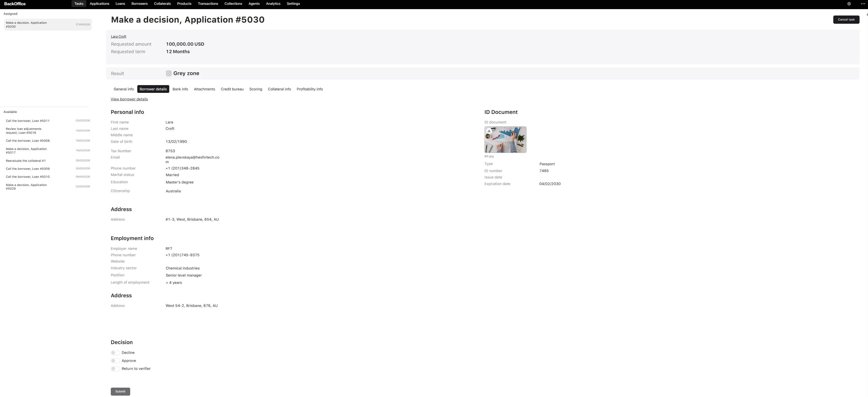868x397 pixels.
Task: Open Reevaluate the collateral #1 task
Action: pyautogui.click(x=48, y=161)
